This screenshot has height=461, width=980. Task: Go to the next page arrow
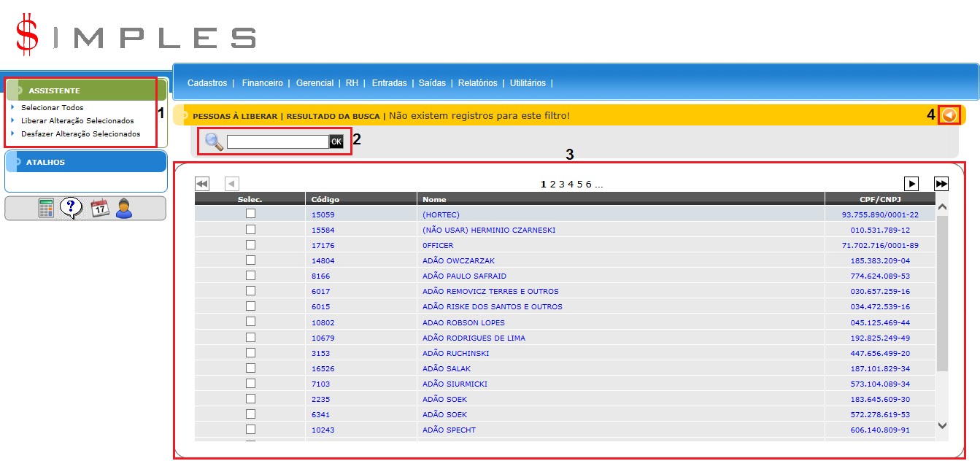pos(911,184)
